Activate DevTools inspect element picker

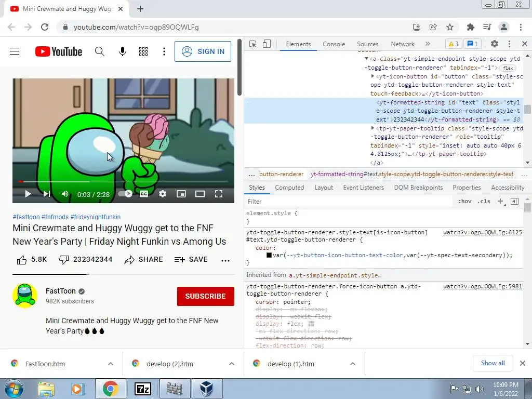click(x=253, y=44)
